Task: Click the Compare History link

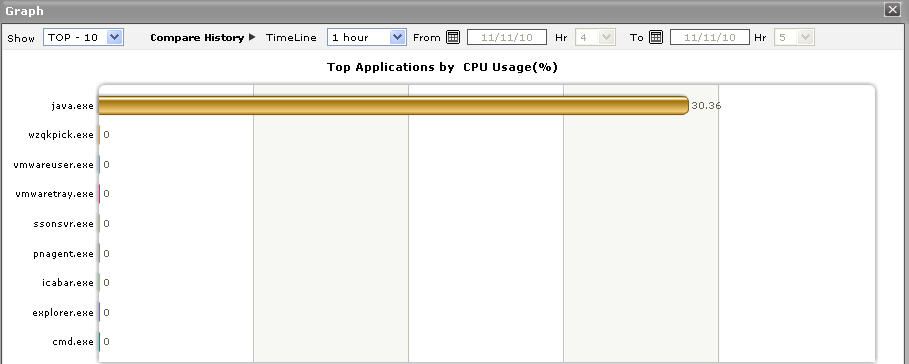Action: point(197,38)
